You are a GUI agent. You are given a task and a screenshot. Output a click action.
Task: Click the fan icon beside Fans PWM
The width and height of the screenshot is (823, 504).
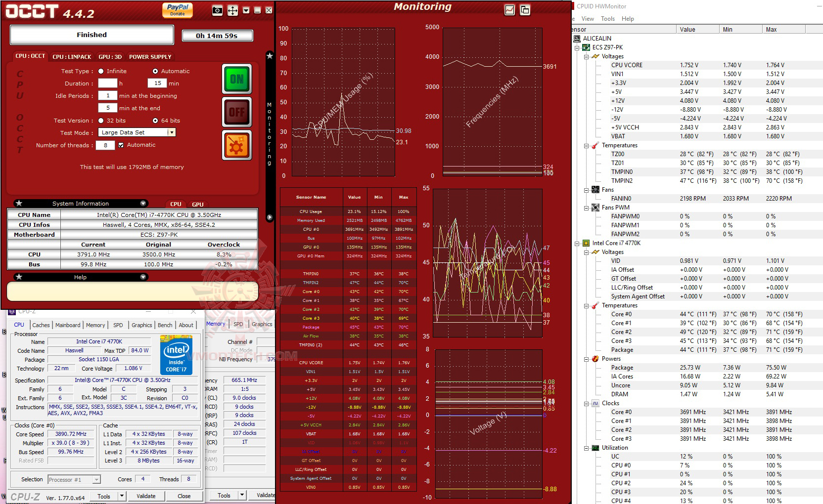pyautogui.click(x=595, y=208)
